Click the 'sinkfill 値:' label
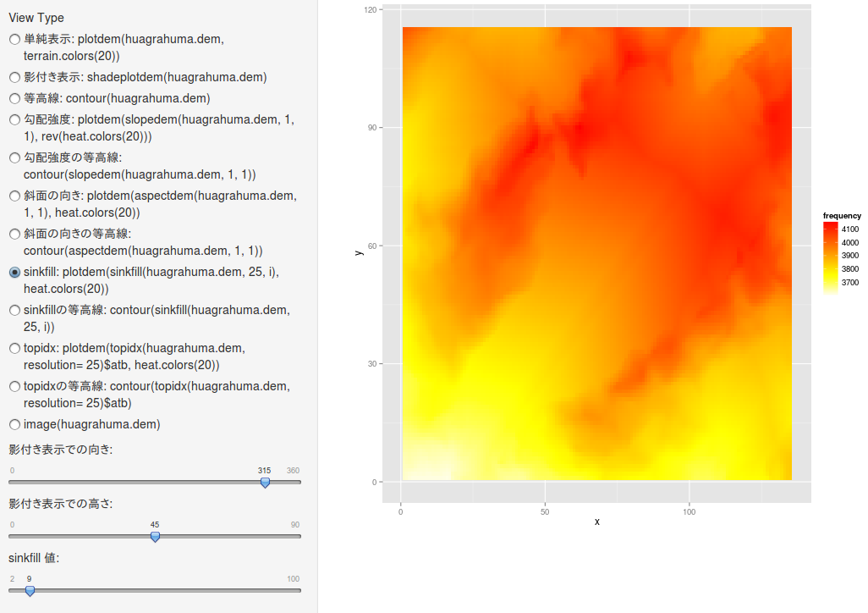The width and height of the screenshot is (868, 613). coord(34,558)
